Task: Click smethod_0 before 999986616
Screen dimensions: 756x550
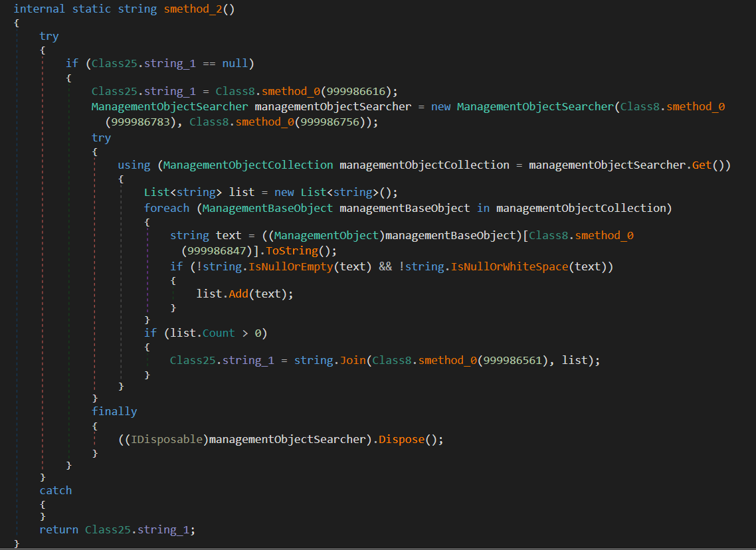Action: [291, 91]
